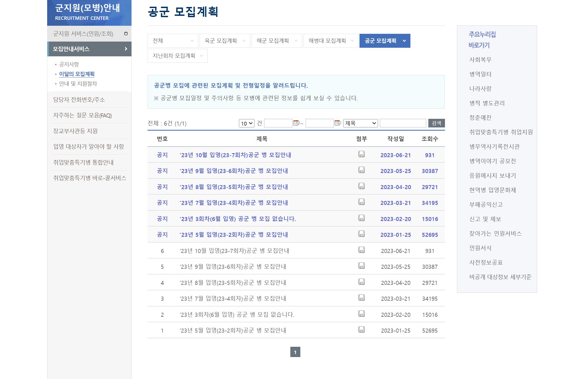Go to 응원메시지 보내기 quick link

click(493, 176)
